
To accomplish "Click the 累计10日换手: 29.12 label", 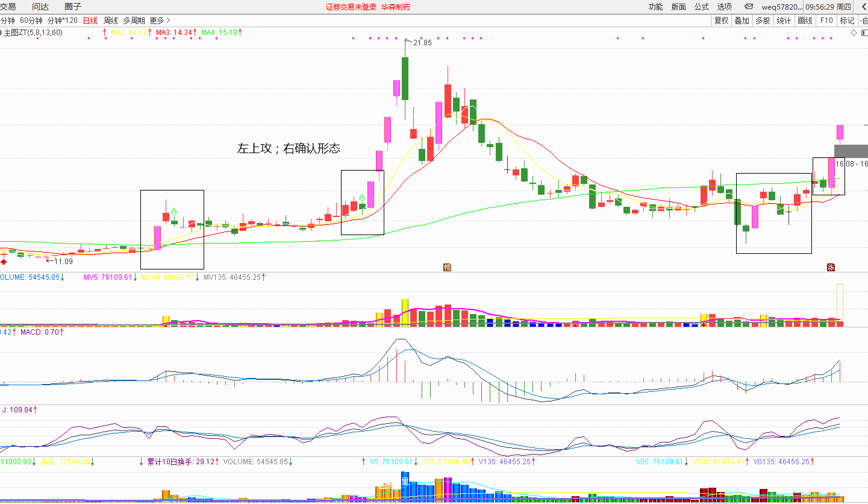I will [181, 462].
